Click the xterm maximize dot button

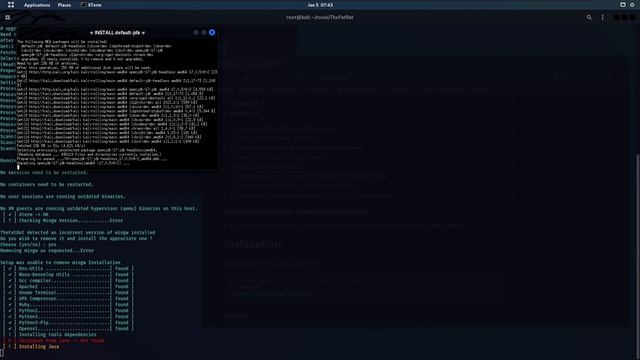(x=204, y=32)
